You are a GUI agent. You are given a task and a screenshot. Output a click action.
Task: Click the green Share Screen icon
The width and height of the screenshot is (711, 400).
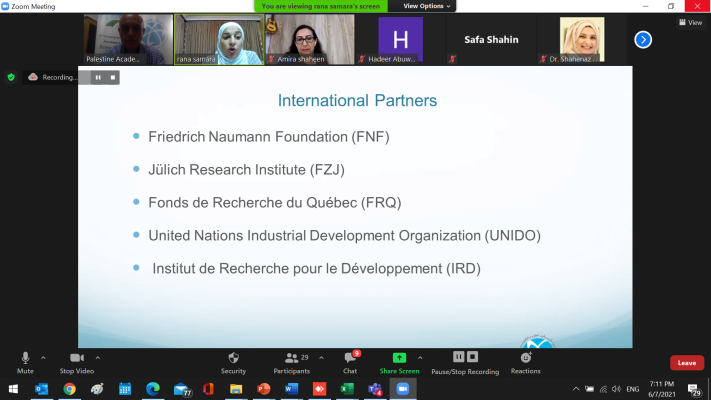point(399,358)
